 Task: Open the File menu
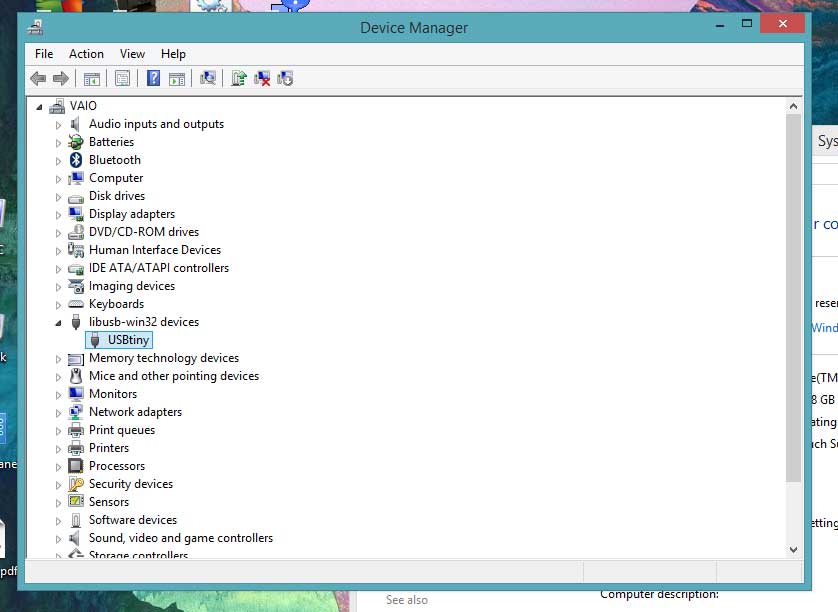pyautogui.click(x=44, y=54)
